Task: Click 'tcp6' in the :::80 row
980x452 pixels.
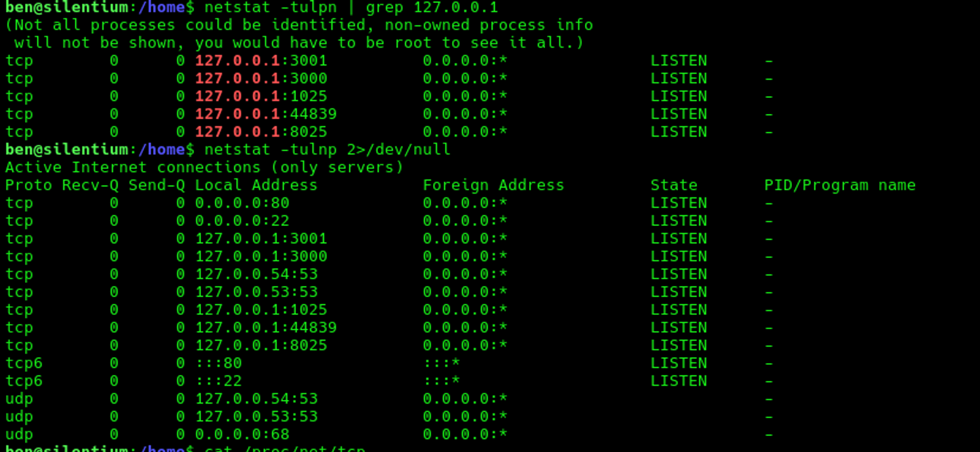Action: click(x=24, y=363)
